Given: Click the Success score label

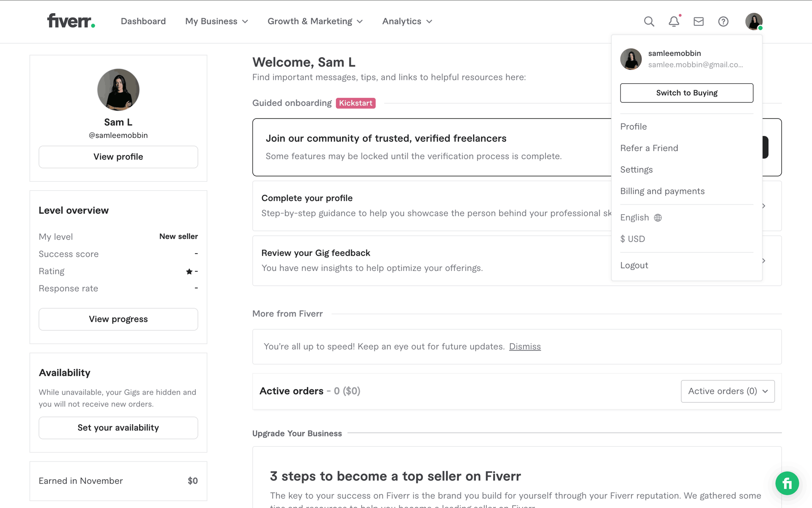Looking at the screenshot, I should pos(69,254).
